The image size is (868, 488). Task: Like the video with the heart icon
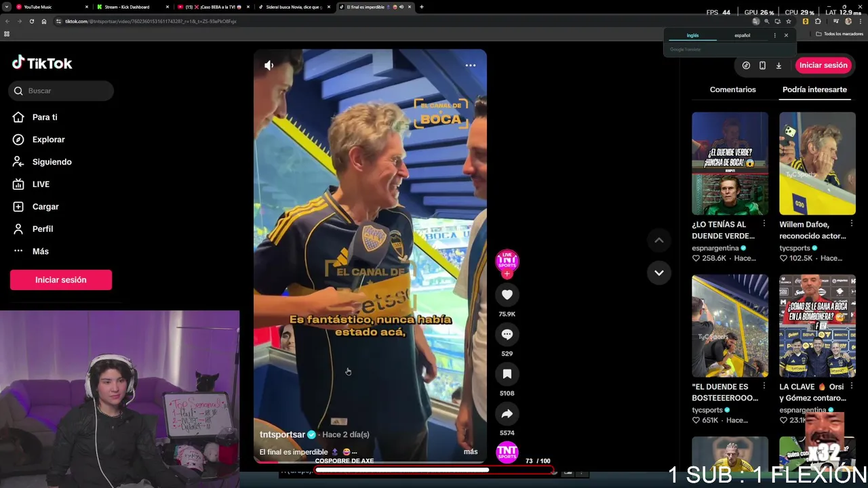(507, 295)
